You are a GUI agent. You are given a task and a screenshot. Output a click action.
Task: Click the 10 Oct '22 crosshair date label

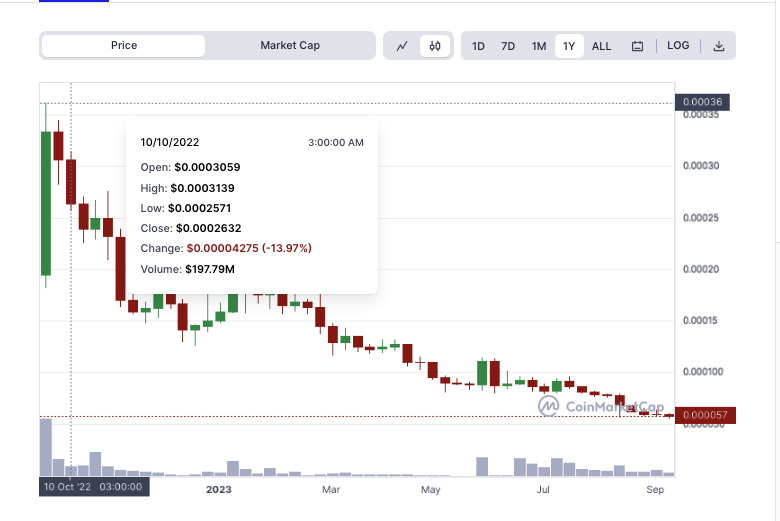94,487
